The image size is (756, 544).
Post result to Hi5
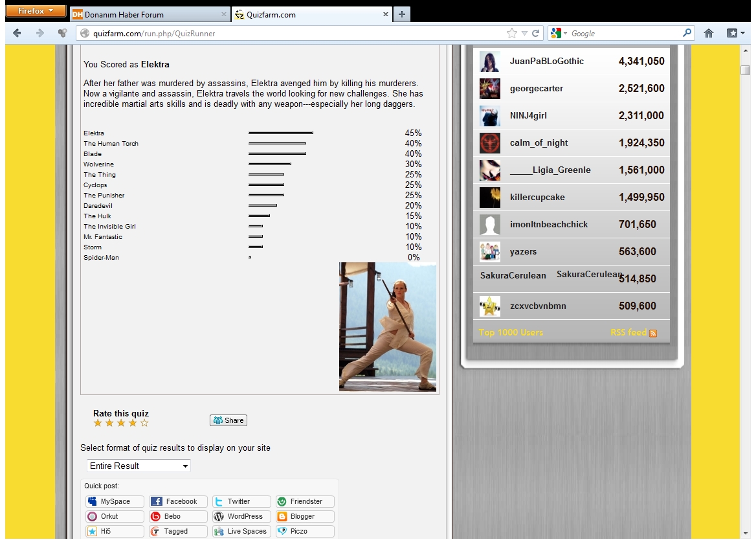click(115, 532)
